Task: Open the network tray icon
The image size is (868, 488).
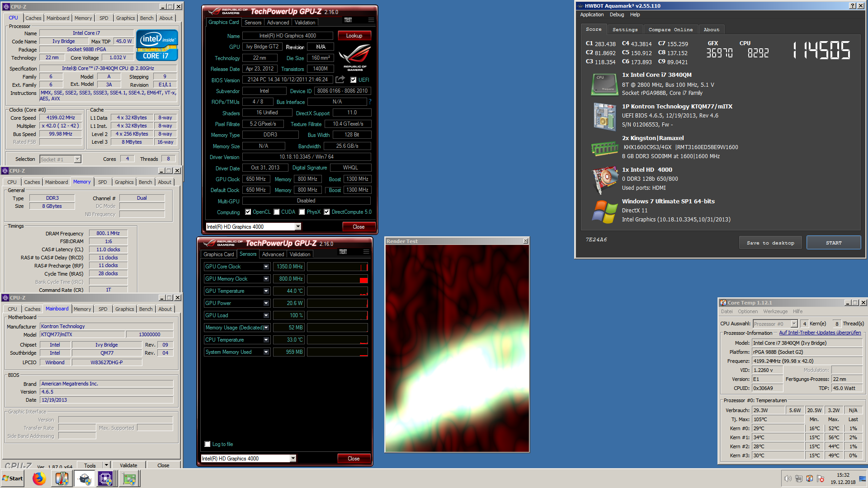Action: 799,479
